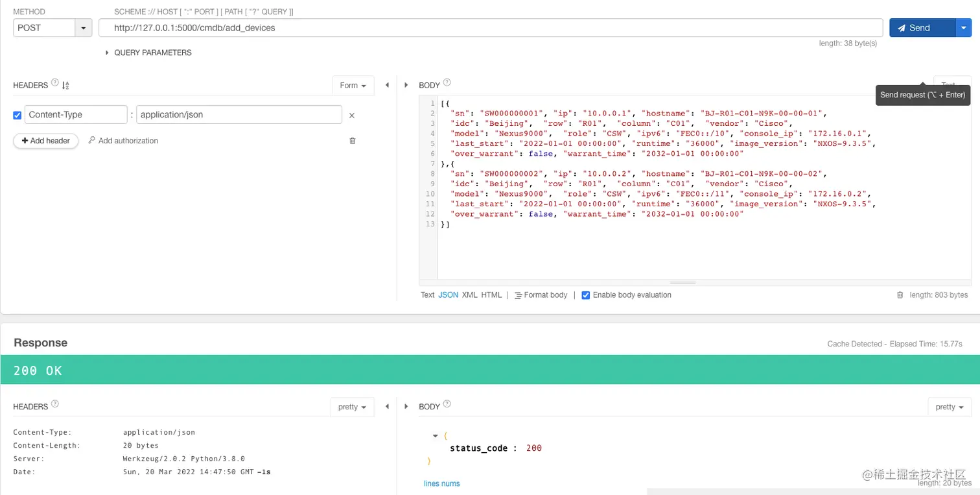Collapse response headers panel with left arrow
Image resolution: width=980 pixels, height=495 pixels.
387,407
